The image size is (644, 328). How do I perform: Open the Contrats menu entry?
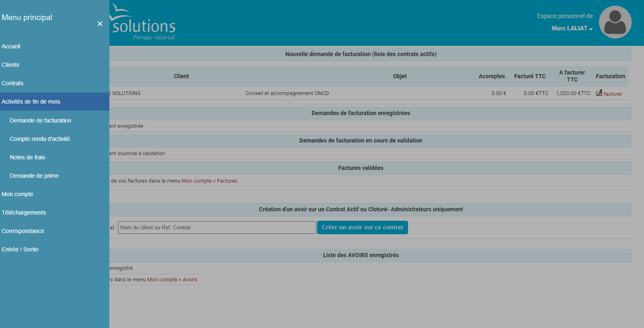(x=12, y=83)
